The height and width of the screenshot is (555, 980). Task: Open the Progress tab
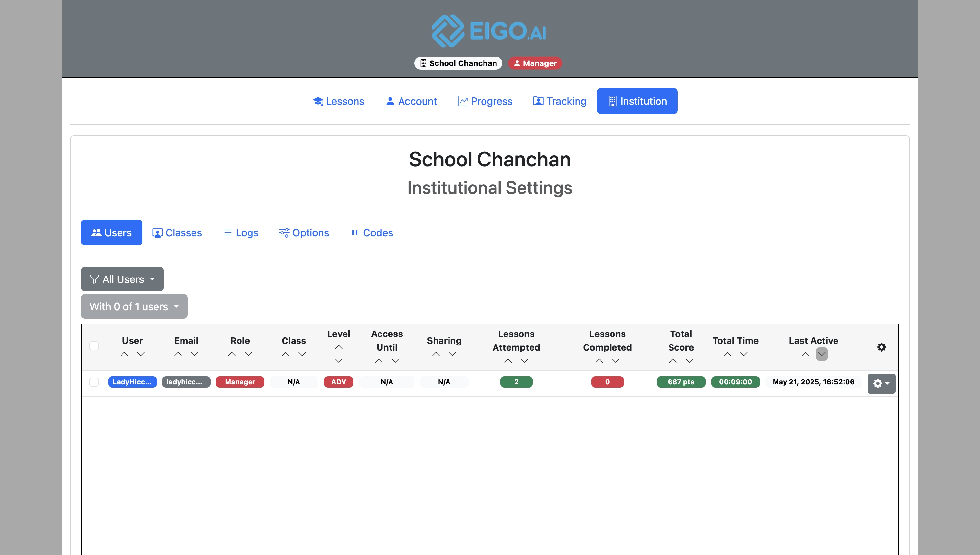pyautogui.click(x=484, y=101)
